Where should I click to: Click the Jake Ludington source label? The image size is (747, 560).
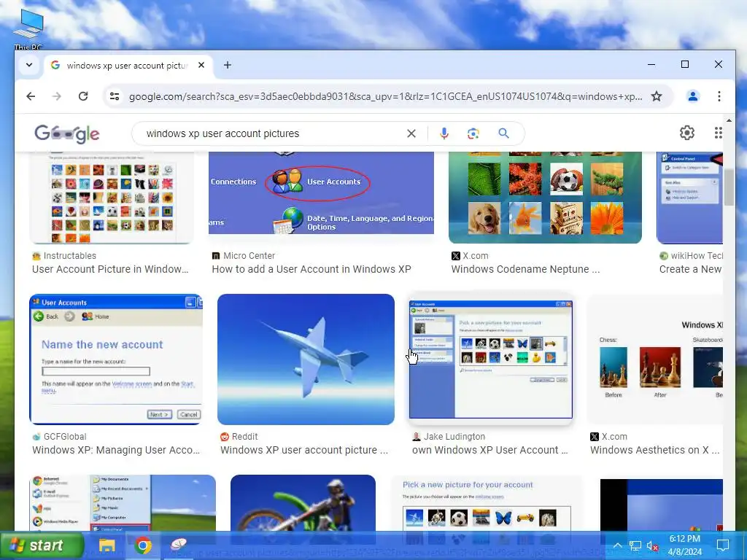coord(454,437)
